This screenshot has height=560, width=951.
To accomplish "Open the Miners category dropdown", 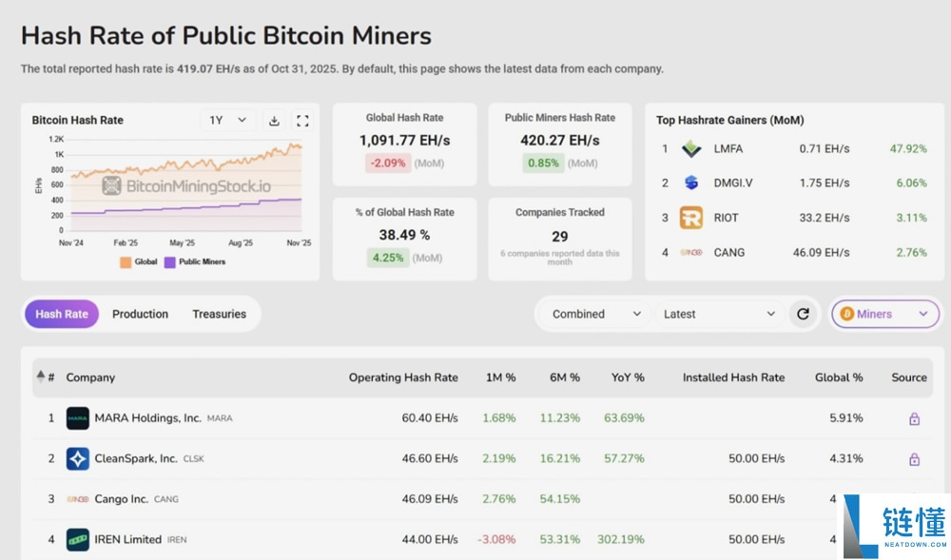I will pos(885,314).
